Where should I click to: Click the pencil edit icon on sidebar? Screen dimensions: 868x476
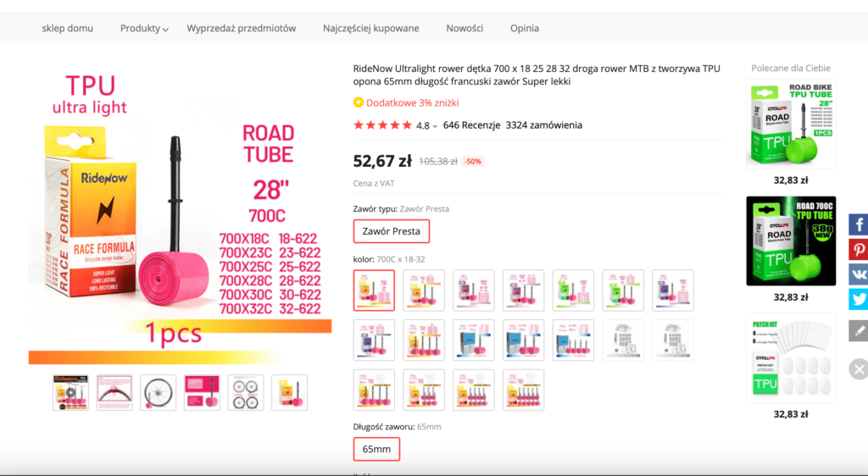[859, 330]
